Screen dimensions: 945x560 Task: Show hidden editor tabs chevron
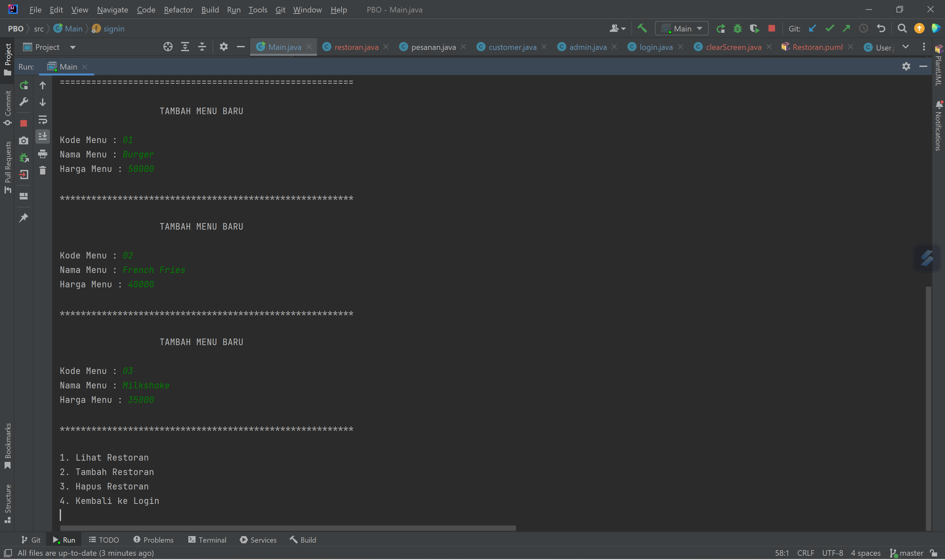point(905,47)
